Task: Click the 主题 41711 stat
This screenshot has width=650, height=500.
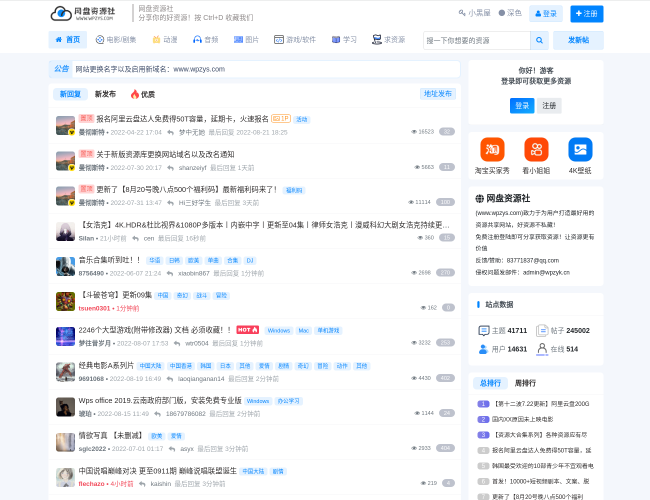Action: pos(502,330)
